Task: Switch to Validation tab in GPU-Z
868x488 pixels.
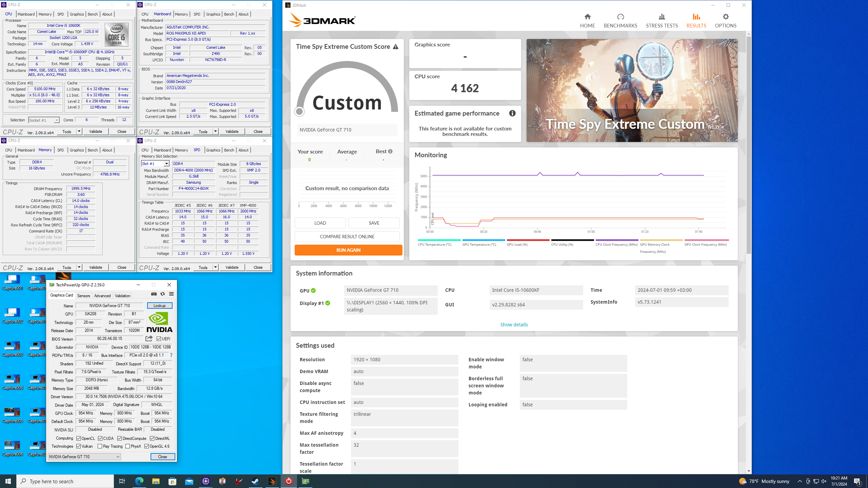Action: tap(122, 296)
